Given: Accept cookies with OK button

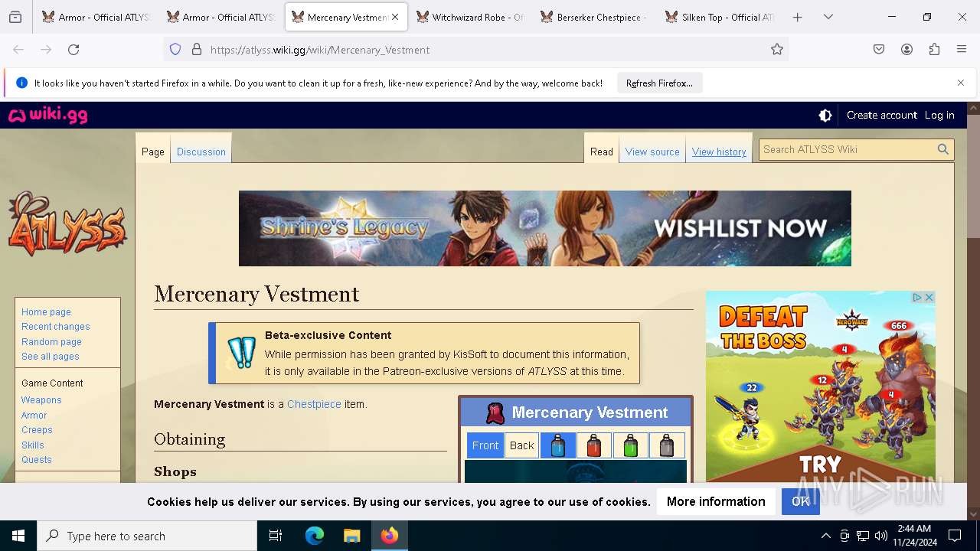Looking at the screenshot, I should (801, 501).
